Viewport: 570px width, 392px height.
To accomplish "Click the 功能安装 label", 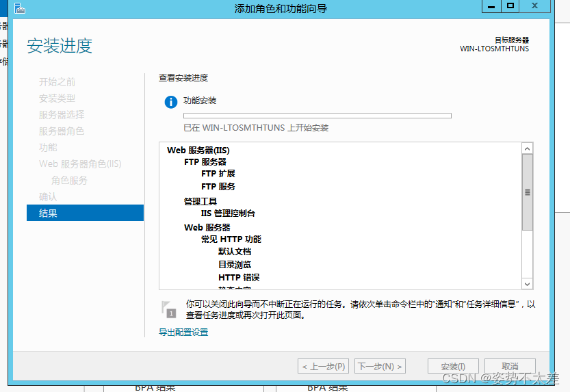I will [200, 101].
